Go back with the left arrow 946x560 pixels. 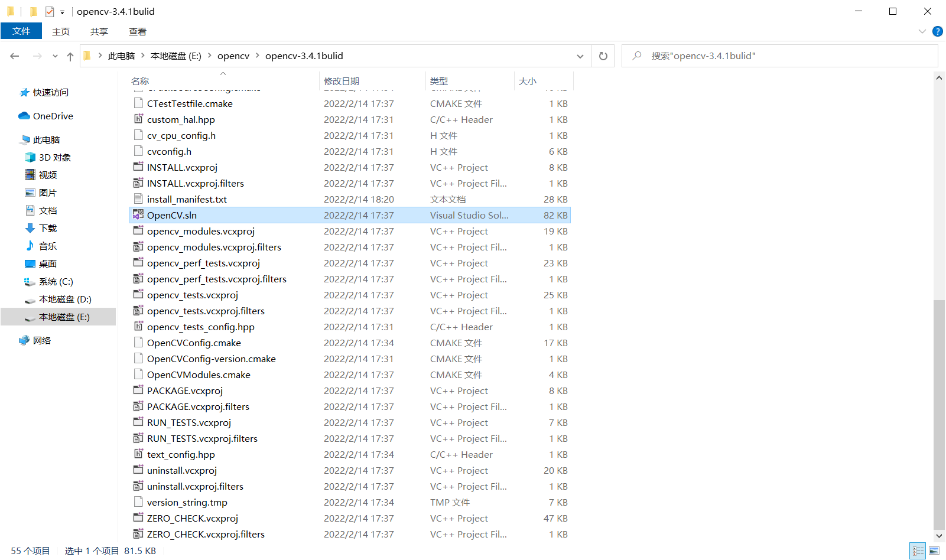[x=15, y=56]
